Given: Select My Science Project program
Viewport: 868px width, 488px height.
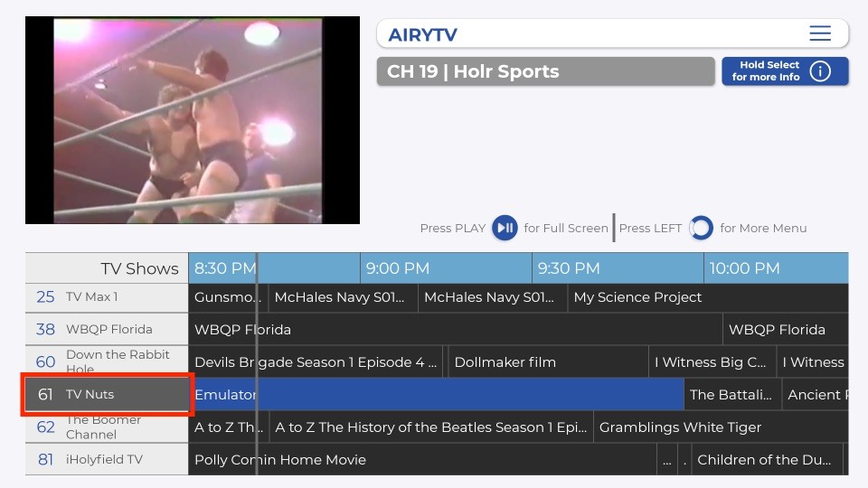Looking at the screenshot, I should [x=708, y=297].
